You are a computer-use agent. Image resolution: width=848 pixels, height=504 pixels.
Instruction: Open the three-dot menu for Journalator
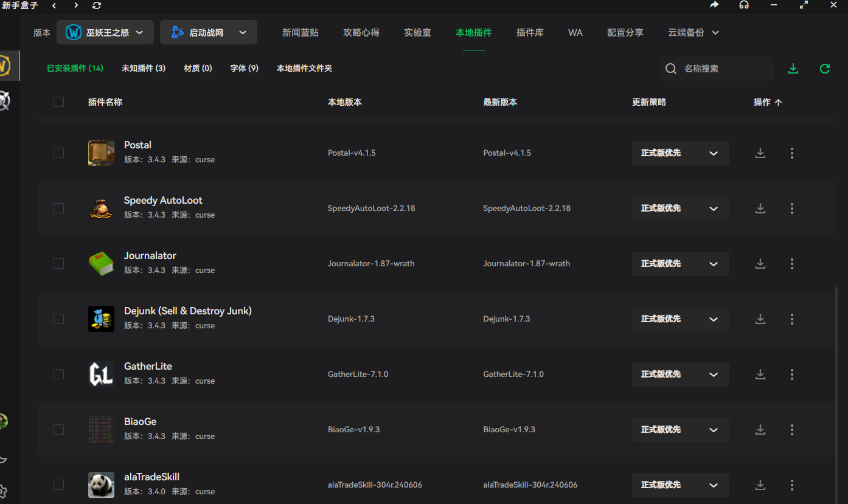(792, 264)
